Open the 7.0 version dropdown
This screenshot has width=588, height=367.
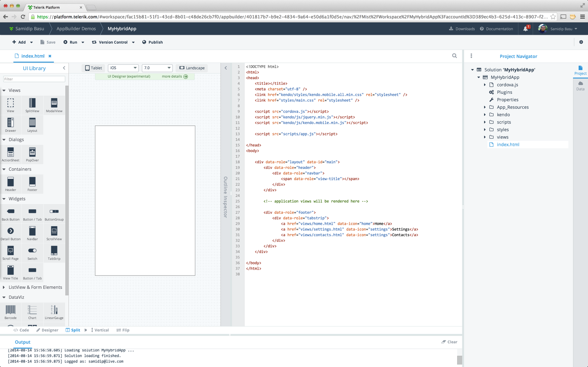coord(157,68)
